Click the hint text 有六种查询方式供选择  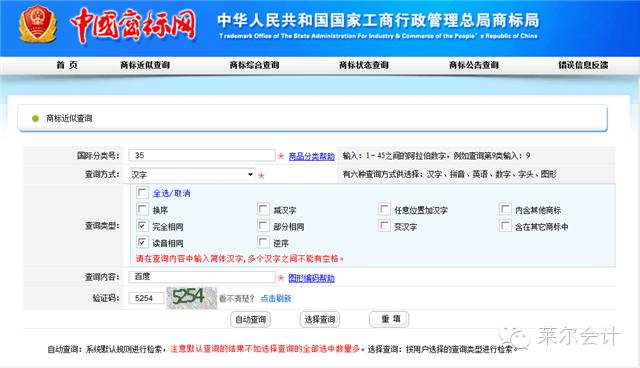pos(449,175)
